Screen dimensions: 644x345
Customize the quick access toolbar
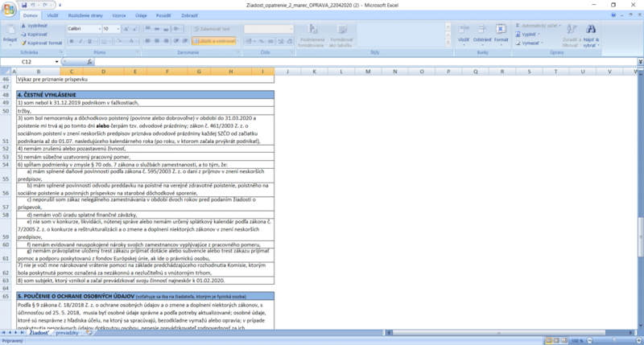tap(60, 5)
